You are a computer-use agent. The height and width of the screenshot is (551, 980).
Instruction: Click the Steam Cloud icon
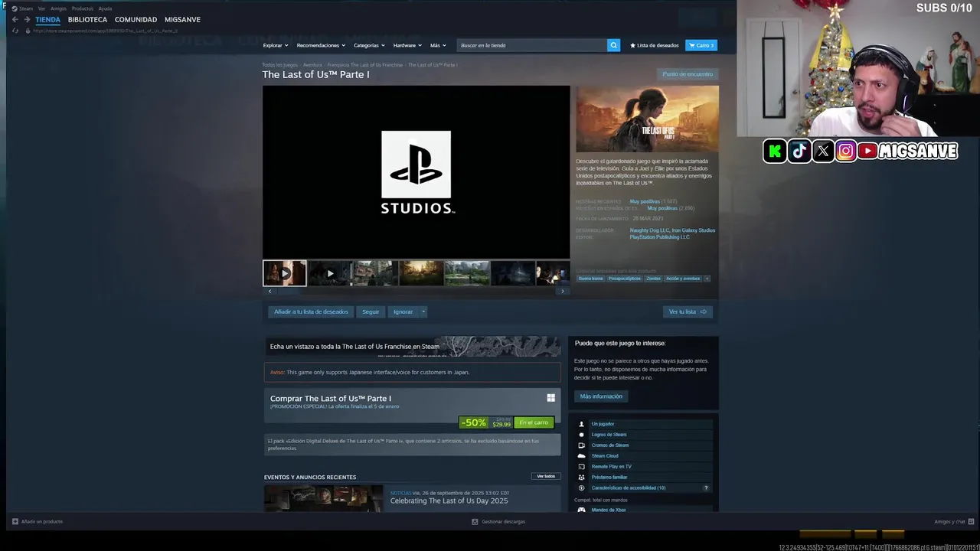point(581,456)
